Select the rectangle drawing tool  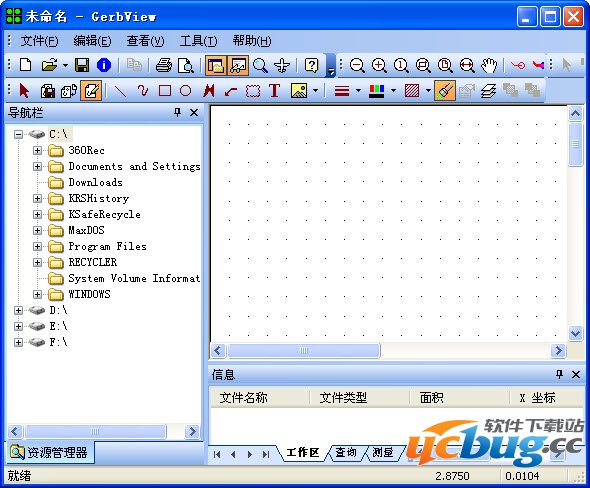[165, 91]
